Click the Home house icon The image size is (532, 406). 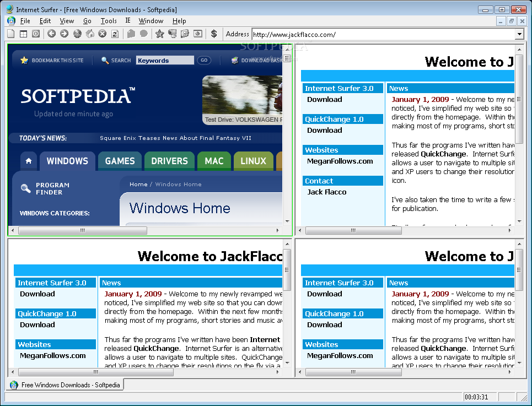(90, 34)
